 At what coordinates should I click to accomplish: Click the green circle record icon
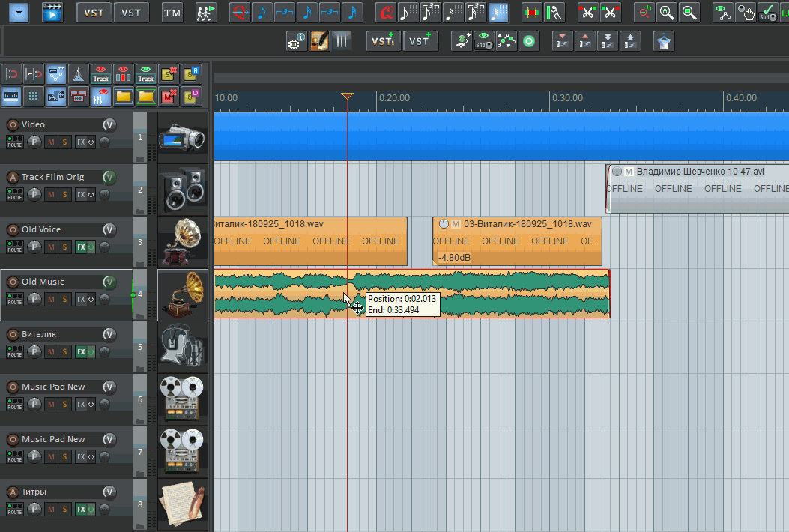[x=529, y=41]
